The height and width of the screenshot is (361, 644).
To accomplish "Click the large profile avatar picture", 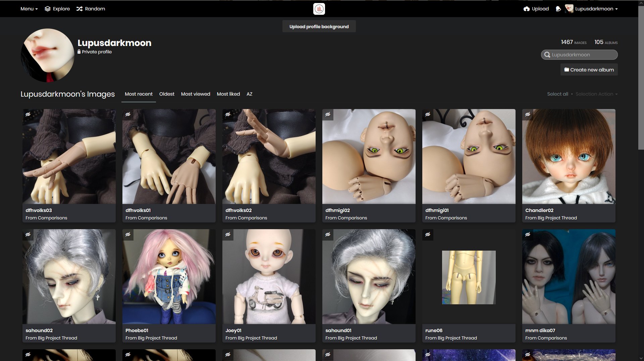I will 47,55.
